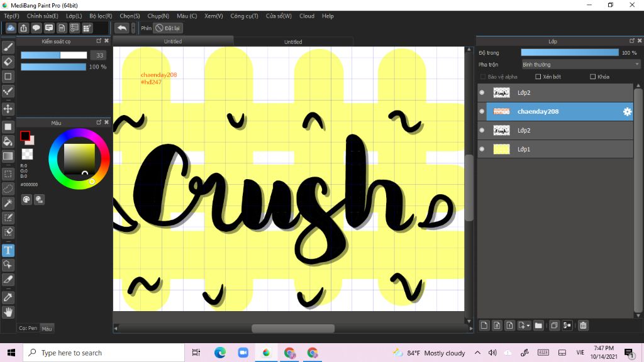Select the Magic Wand tool
The width and height of the screenshot is (644, 362).
(x=8, y=203)
